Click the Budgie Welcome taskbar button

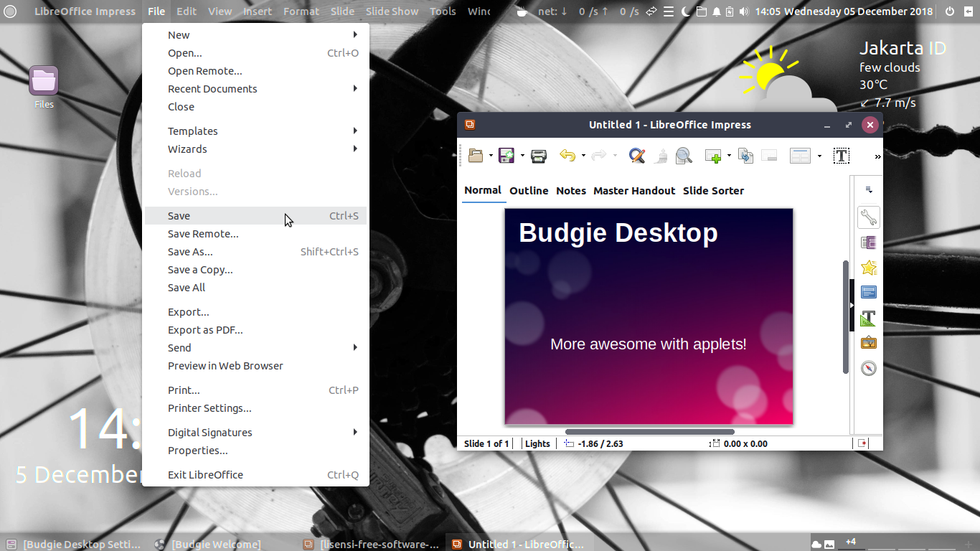(209, 544)
